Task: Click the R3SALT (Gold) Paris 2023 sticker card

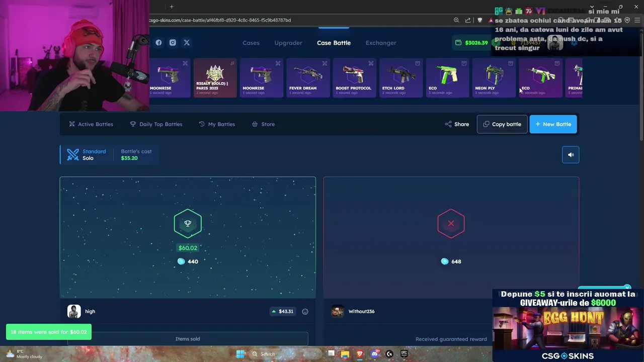Action: (x=215, y=78)
